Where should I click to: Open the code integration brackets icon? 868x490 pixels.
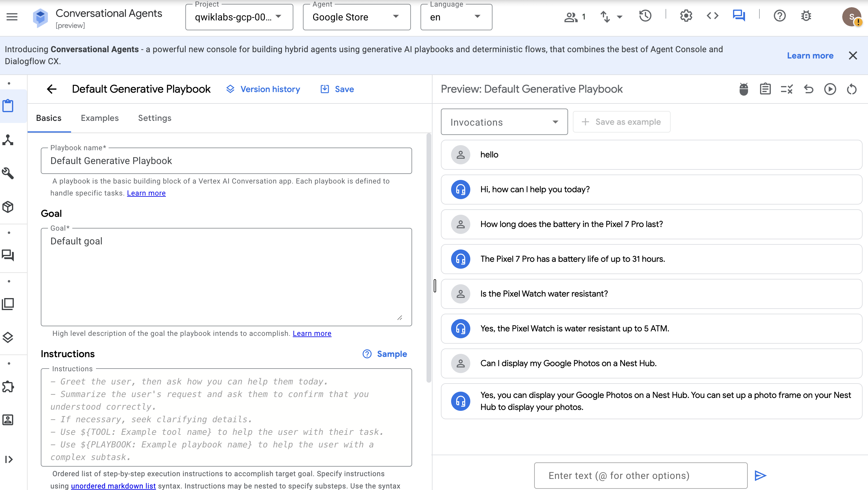(712, 16)
